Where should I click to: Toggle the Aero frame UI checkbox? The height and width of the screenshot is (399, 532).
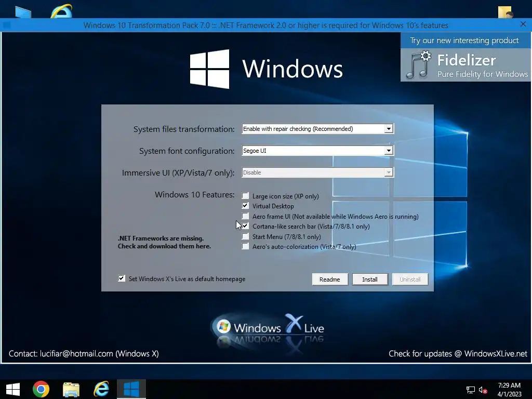245,216
